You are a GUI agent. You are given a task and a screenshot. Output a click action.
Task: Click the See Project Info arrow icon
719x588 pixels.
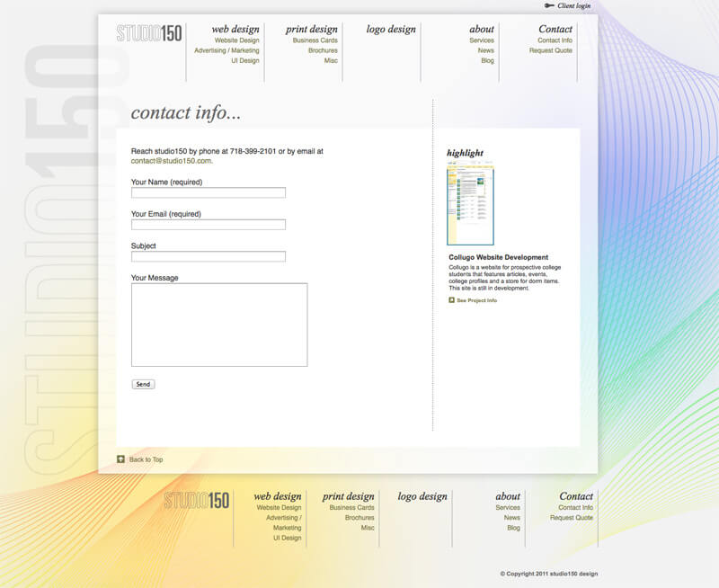pos(452,300)
